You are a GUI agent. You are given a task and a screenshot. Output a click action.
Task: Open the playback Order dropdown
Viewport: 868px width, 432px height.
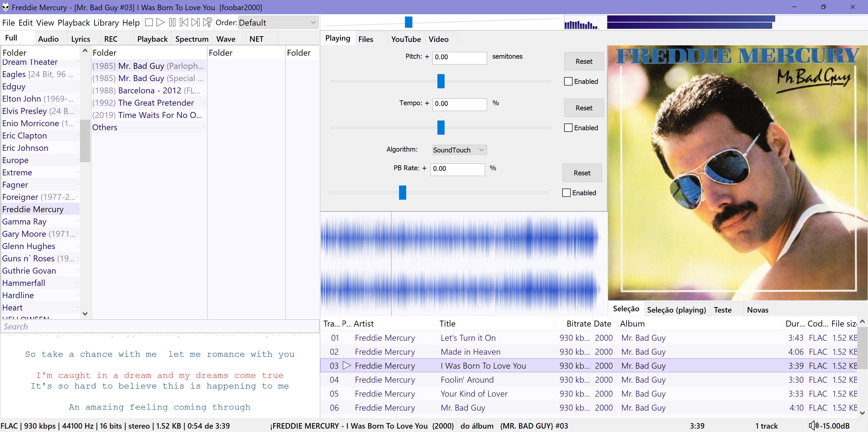[278, 23]
